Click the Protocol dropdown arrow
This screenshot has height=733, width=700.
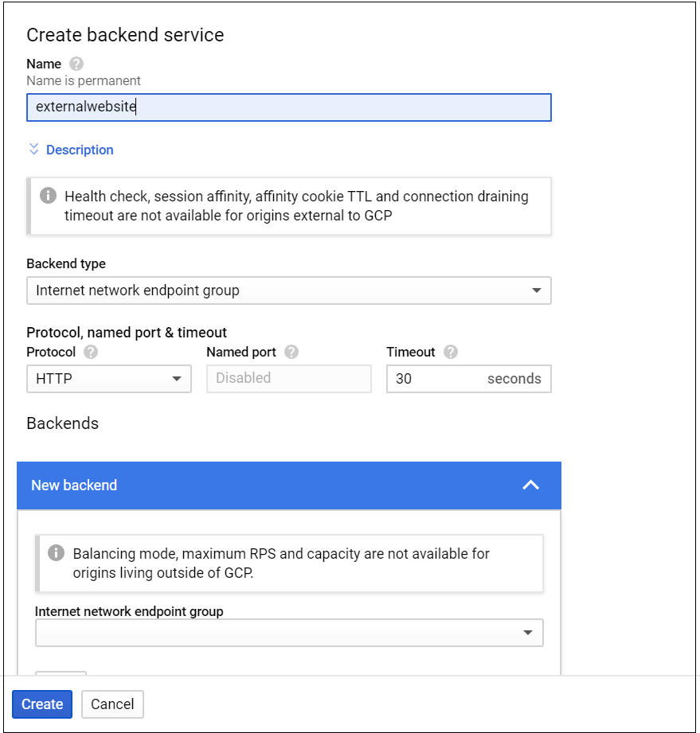(x=177, y=379)
